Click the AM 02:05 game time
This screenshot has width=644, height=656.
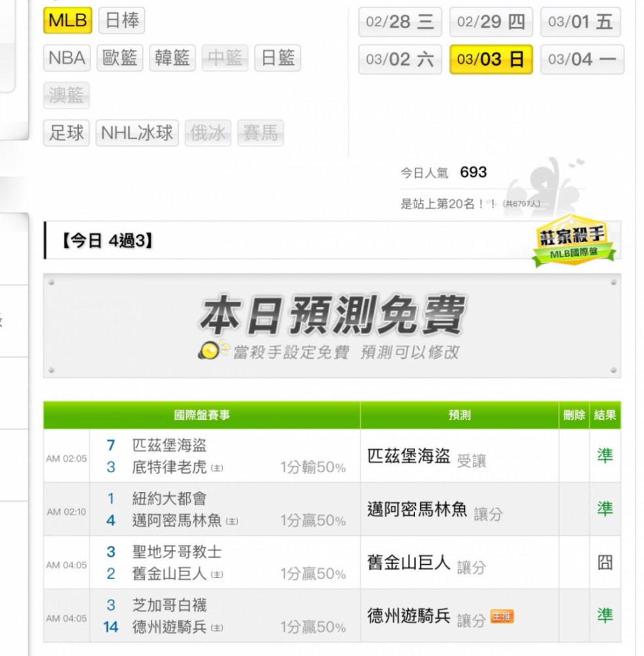click(x=66, y=459)
